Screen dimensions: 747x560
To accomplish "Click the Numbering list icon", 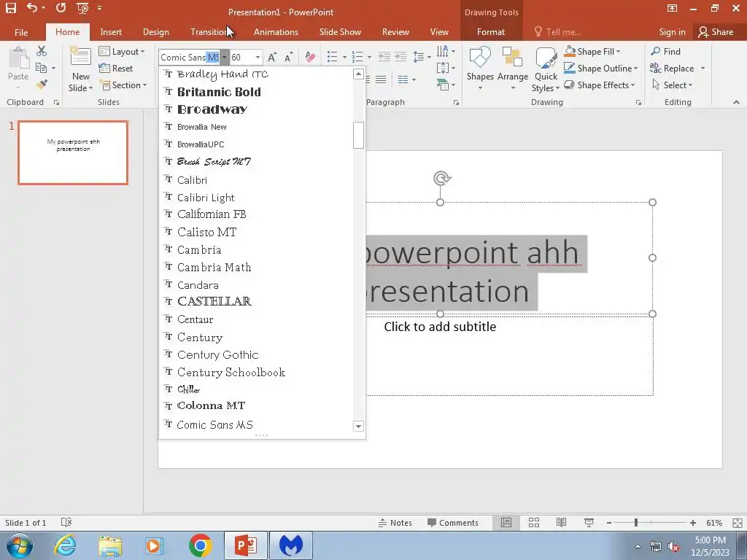I will [357, 57].
